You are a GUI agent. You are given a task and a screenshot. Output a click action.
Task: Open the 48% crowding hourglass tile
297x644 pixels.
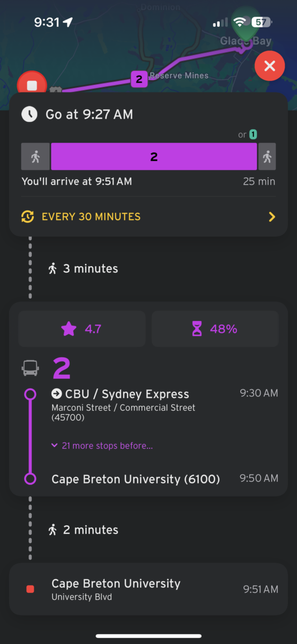click(x=215, y=329)
